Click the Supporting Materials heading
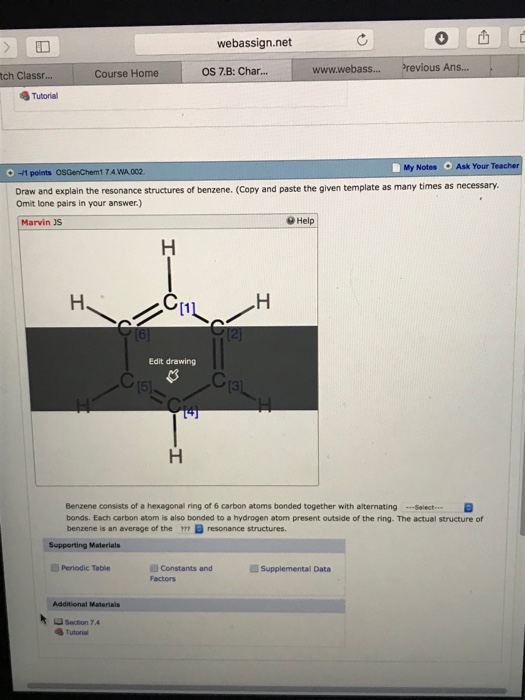 tap(84, 545)
